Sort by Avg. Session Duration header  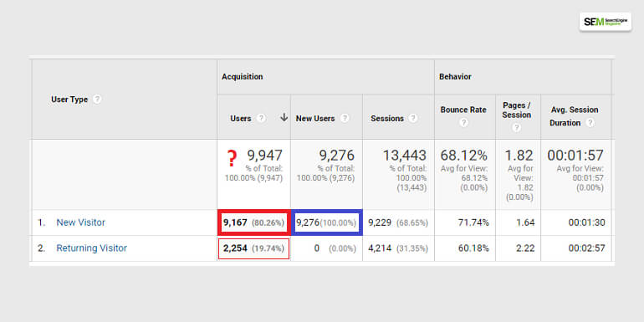point(575,116)
